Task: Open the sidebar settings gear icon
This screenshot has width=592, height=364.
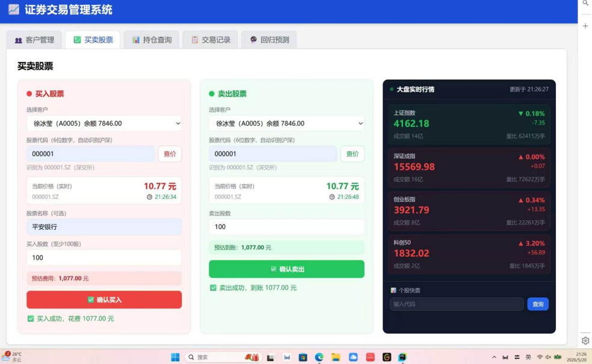Action: [585, 341]
